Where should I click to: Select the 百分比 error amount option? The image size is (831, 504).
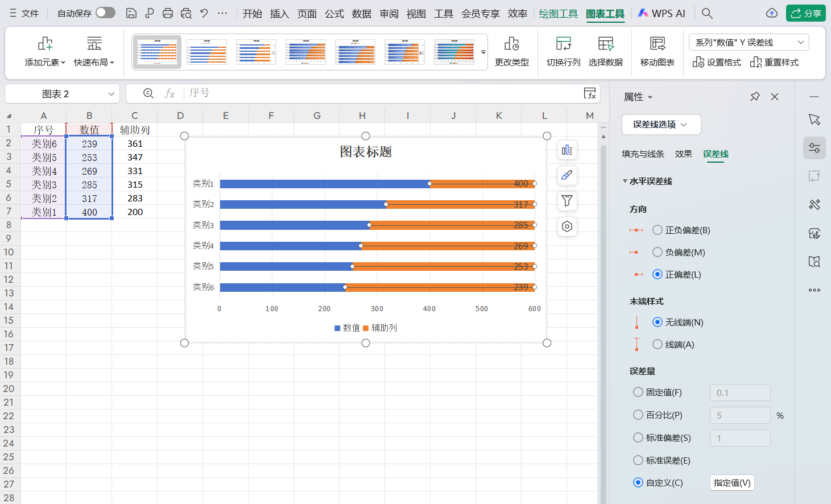tap(637, 415)
